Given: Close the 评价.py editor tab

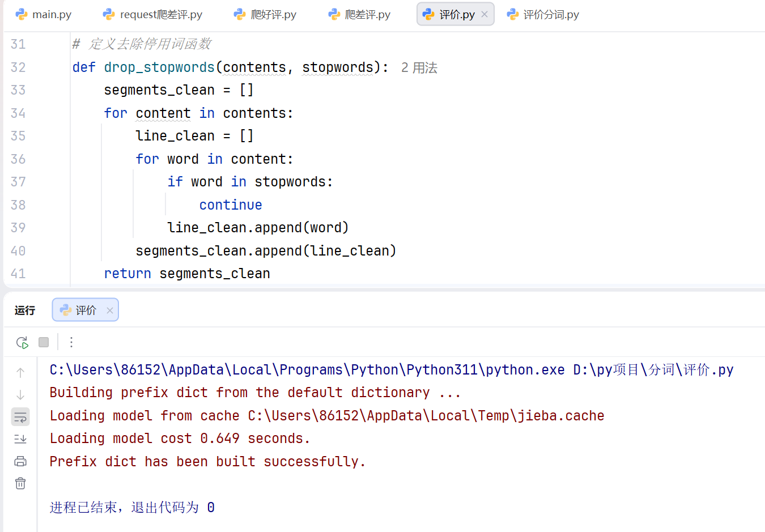Looking at the screenshot, I should [x=484, y=14].
